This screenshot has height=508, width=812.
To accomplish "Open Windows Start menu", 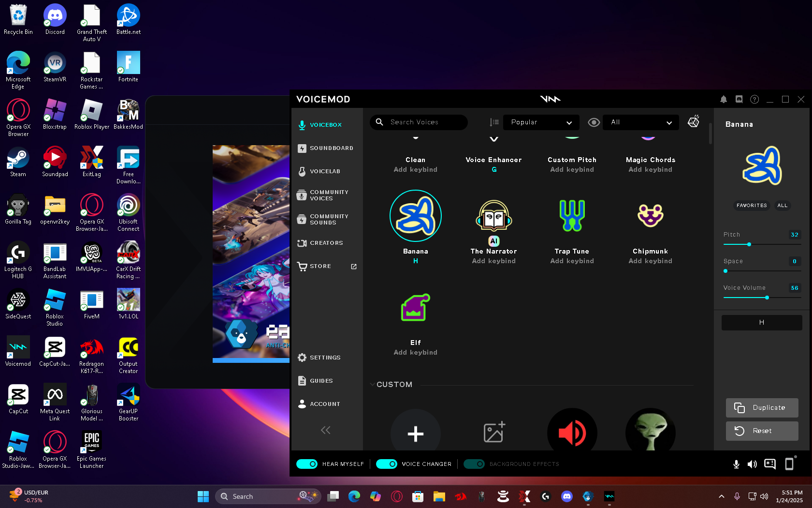I will coord(203,496).
